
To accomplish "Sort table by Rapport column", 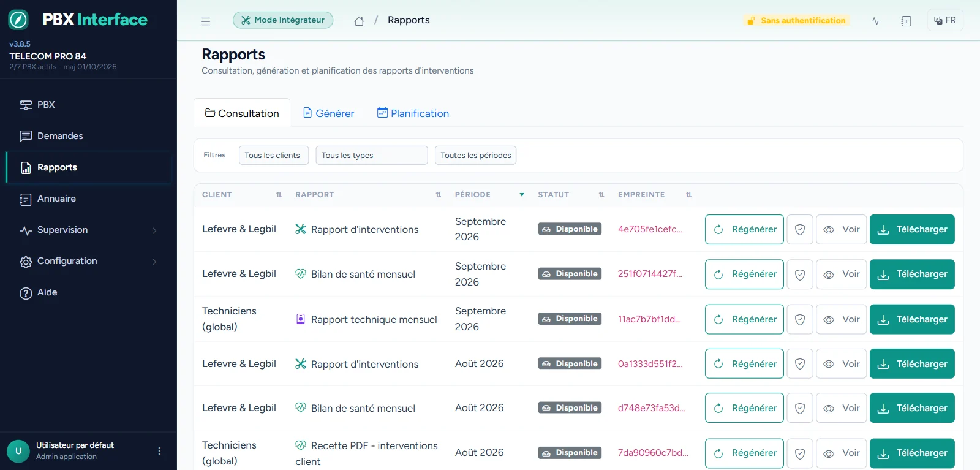I will 368,195.
